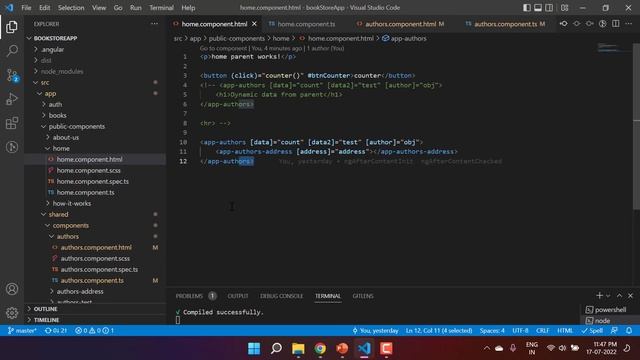The width and height of the screenshot is (640, 360).
Task: Open the Manage gear icon
Action: click(x=12, y=313)
